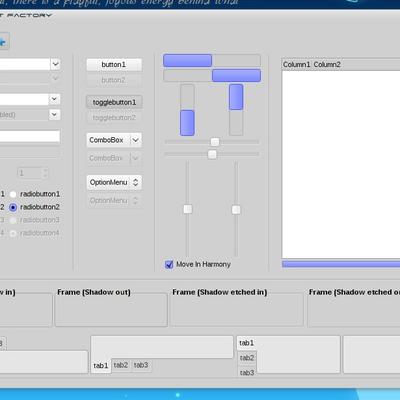This screenshot has height=400, width=400.
Task: Click the blue progress bar below the list
Action: 341,264
